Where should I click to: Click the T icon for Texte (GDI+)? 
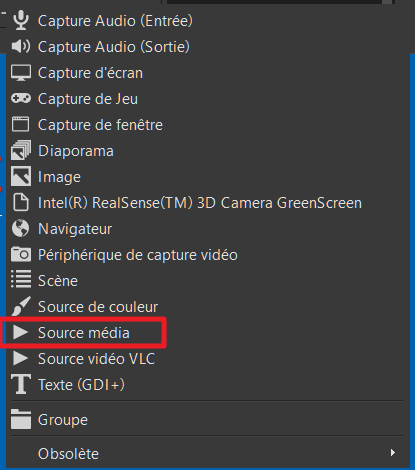click(x=21, y=384)
